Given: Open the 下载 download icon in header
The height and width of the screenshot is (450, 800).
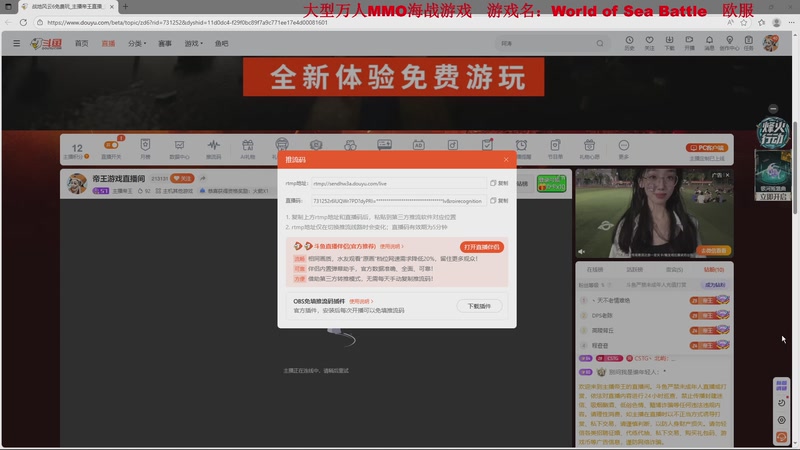Looking at the screenshot, I should pyautogui.click(x=669, y=43).
